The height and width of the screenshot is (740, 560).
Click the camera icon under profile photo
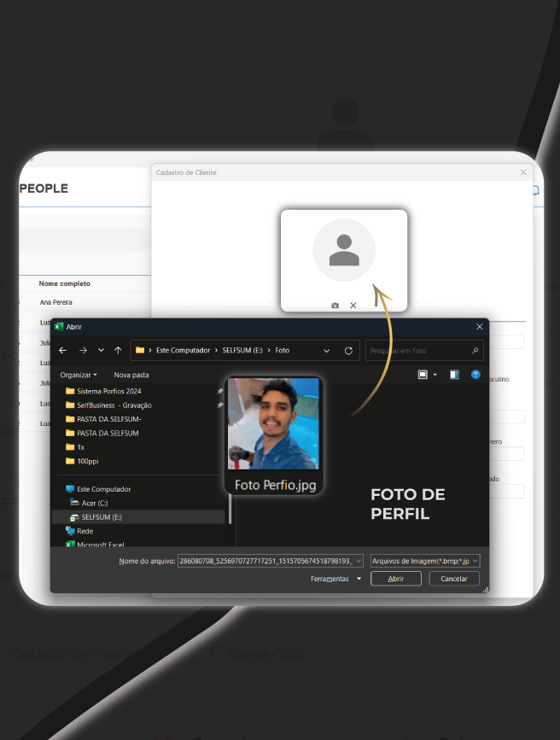(x=335, y=306)
